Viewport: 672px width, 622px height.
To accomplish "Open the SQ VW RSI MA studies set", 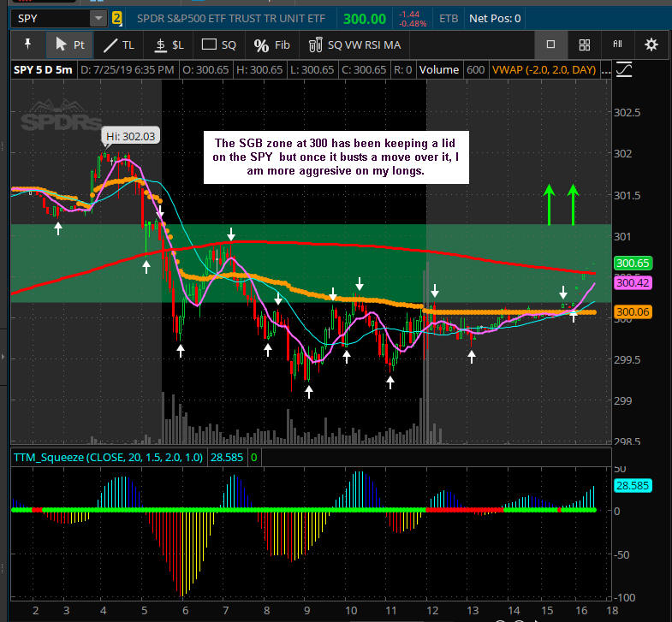I will click(354, 44).
